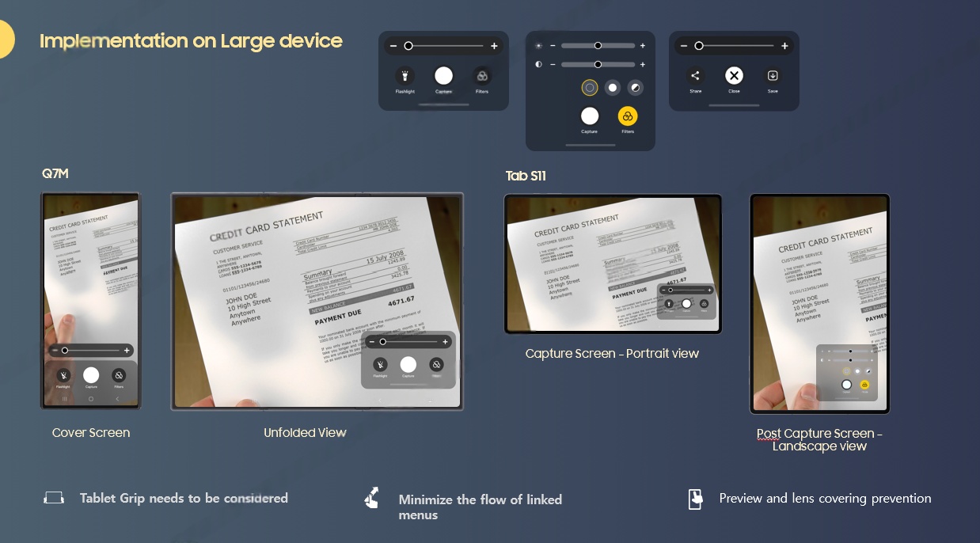The height and width of the screenshot is (543, 980).
Task: Click Save icon in top-right panel
Action: pyautogui.click(x=773, y=76)
